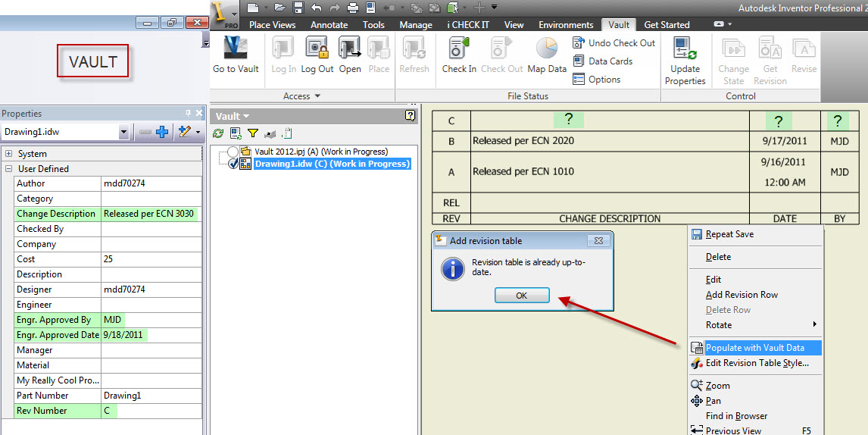This screenshot has width=868, height=435.
Task: Open the Drawing1.idw file dropdown
Action: (x=123, y=133)
